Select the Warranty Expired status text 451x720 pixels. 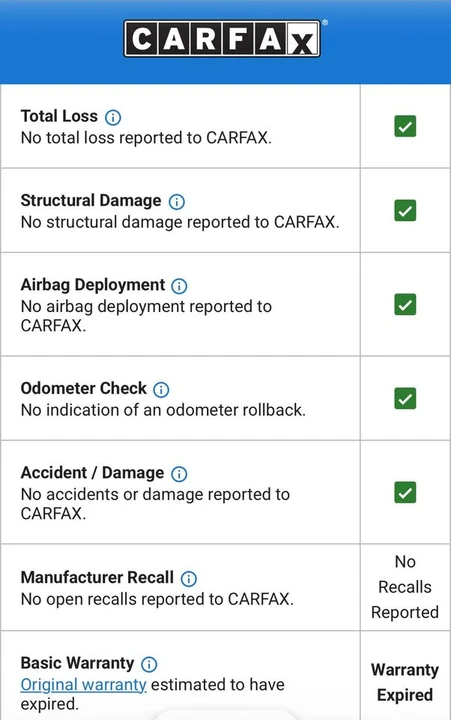pos(405,682)
